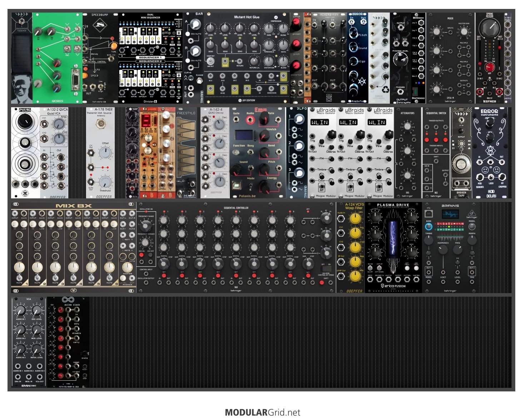Adjust the DRY/WET knob on Plasma Drive

pos(375,252)
